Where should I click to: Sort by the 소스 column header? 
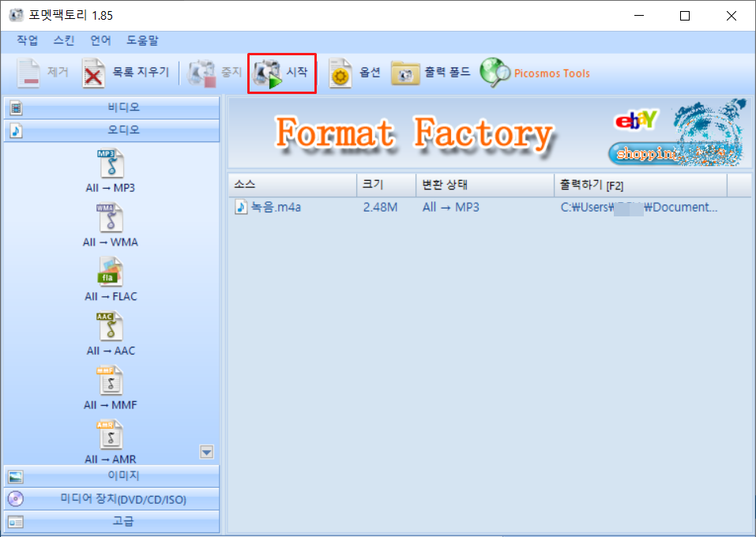pos(292,185)
